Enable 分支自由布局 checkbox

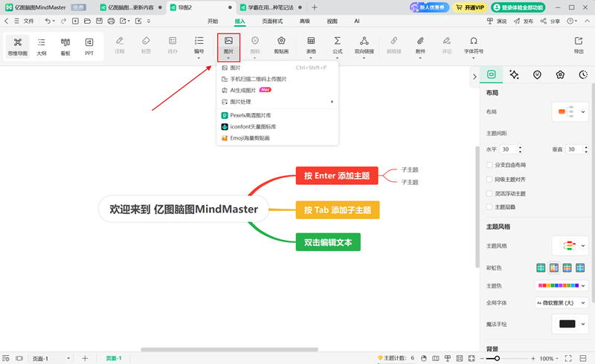[x=489, y=165]
